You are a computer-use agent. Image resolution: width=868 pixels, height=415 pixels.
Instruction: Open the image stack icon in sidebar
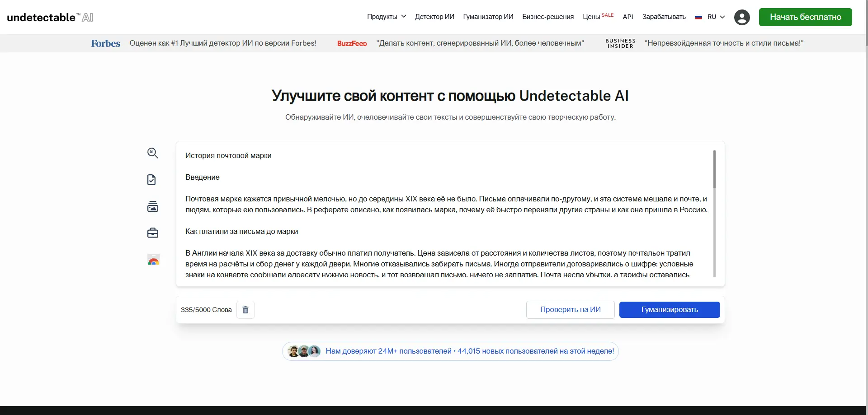pos(153,206)
